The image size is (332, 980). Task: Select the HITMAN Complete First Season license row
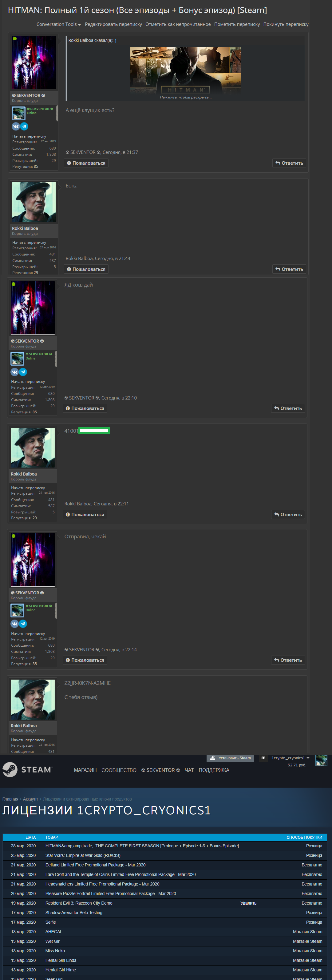[165, 846]
